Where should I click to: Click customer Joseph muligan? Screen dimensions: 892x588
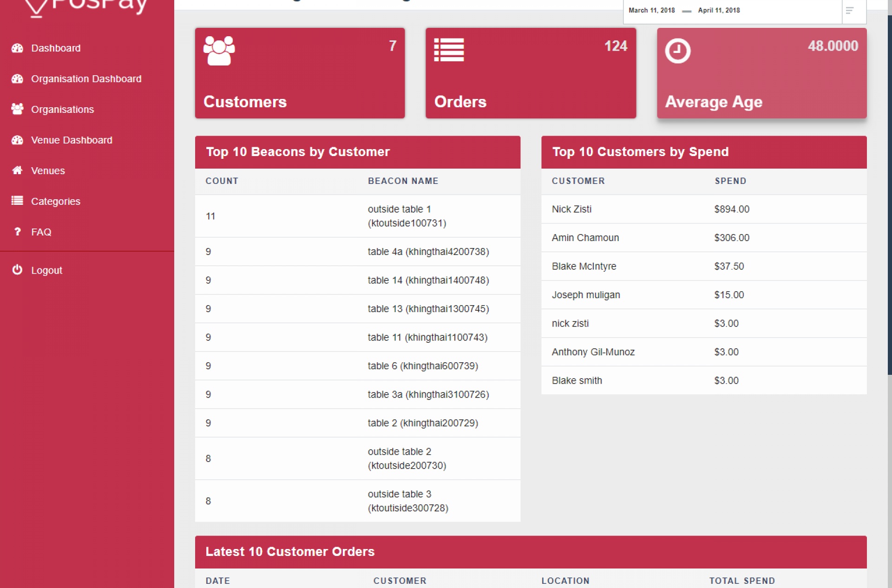(x=586, y=295)
